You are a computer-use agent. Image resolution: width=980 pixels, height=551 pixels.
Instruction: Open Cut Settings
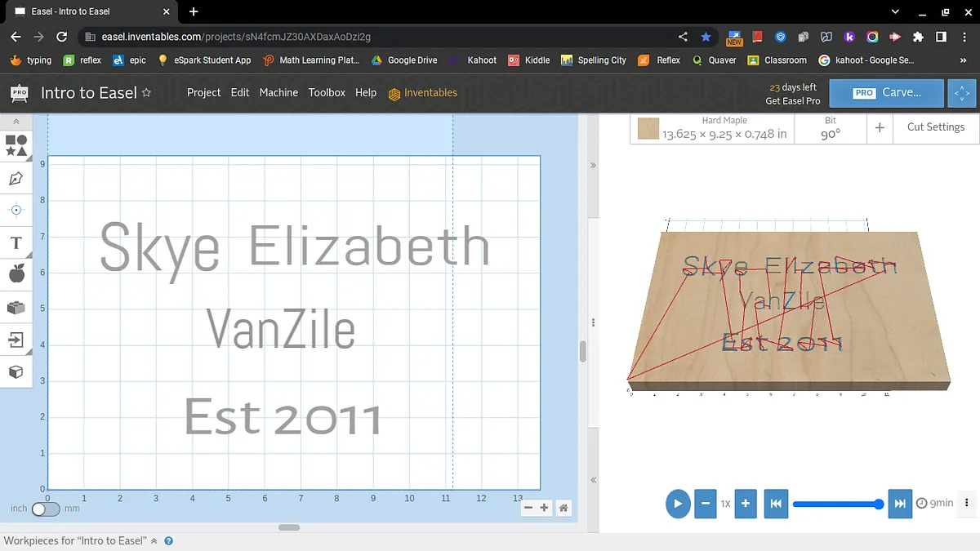[935, 127]
